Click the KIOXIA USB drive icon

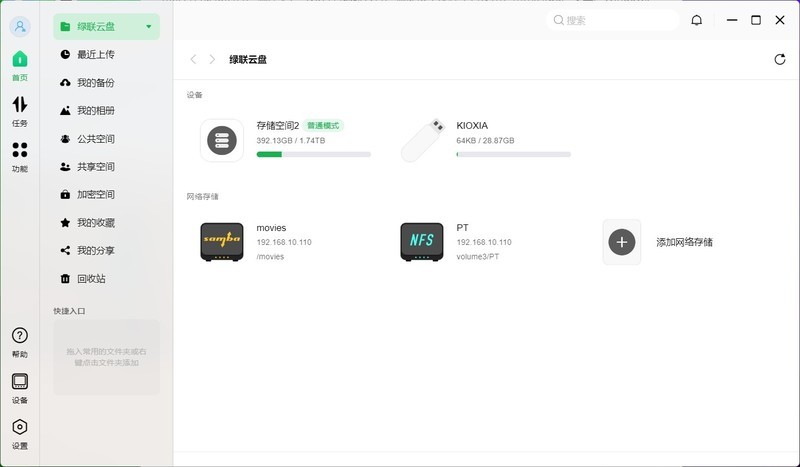point(422,140)
